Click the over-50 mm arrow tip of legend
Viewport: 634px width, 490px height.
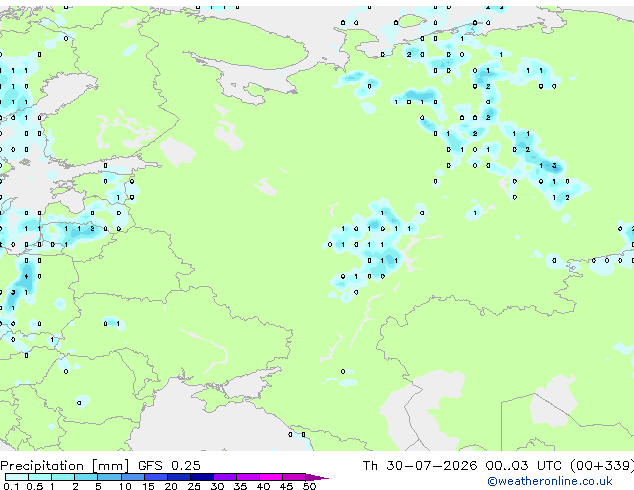[317, 477]
